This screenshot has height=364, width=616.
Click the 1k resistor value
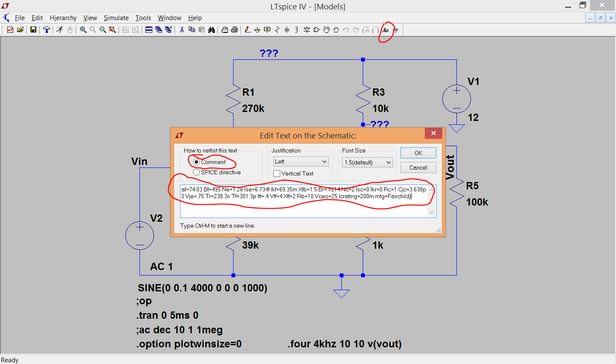coord(378,245)
